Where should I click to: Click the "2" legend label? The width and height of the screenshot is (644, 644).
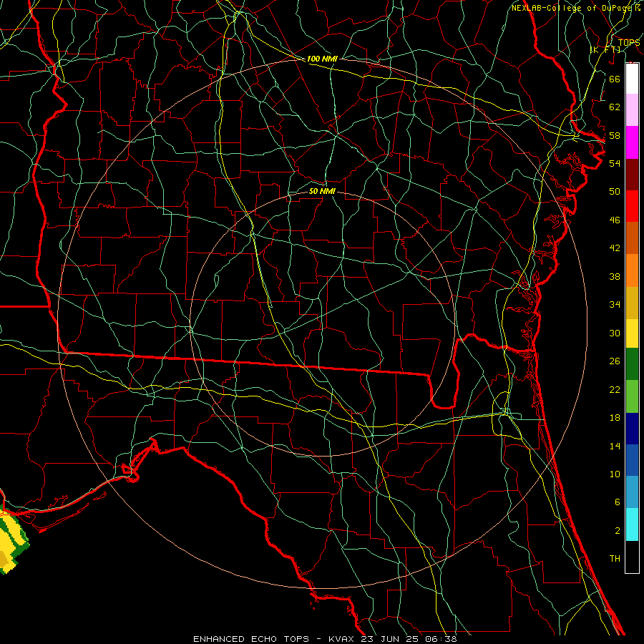(617, 531)
